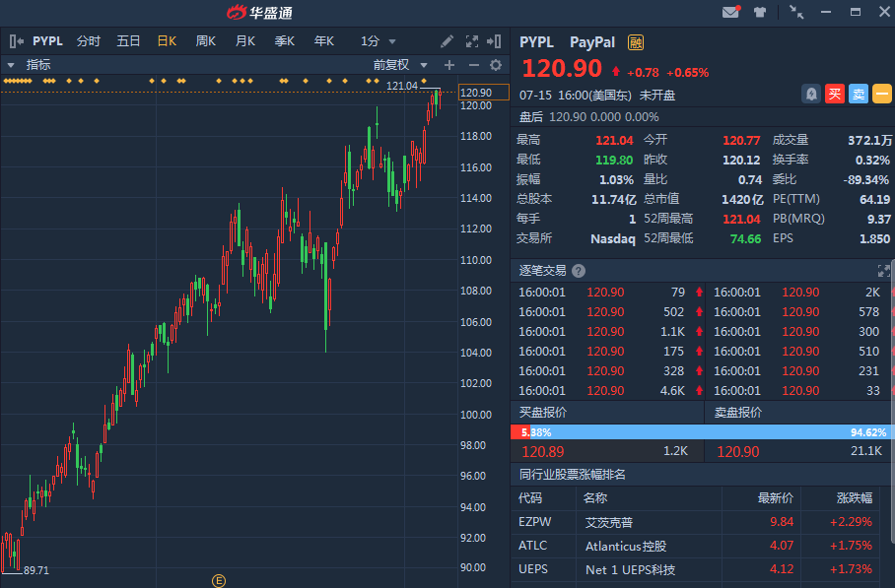Screen dimensions: 895x588
Task: Open the mail inbox envelope icon
Action: coord(730,12)
